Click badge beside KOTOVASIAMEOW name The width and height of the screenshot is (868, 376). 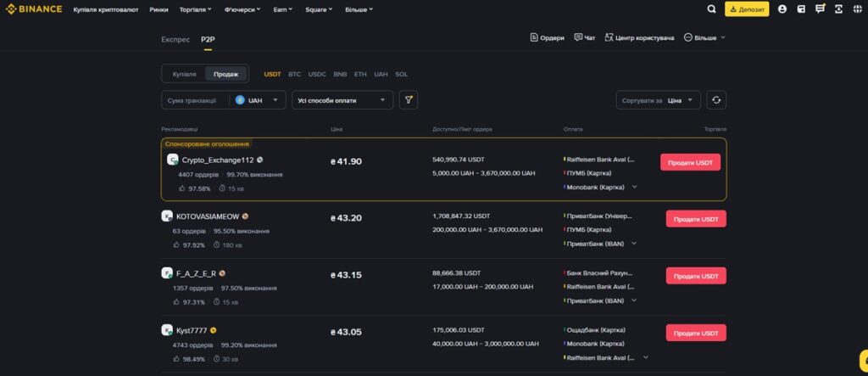[x=245, y=216]
